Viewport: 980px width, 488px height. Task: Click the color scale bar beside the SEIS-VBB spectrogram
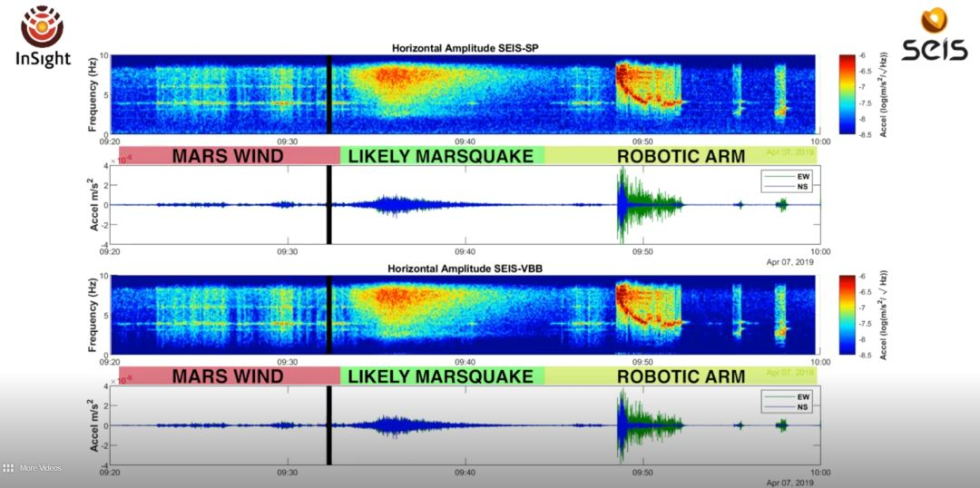pyautogui.click(x=848, y=315)
